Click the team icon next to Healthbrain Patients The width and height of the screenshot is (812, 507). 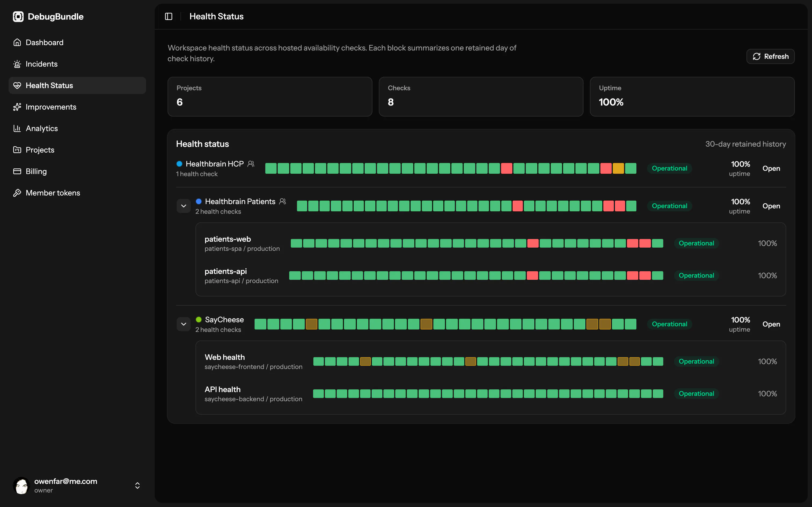tap(283, 201)
